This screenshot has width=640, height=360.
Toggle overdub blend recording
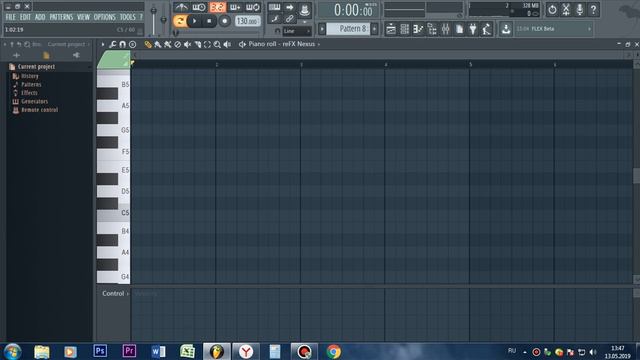pos(235,7)
